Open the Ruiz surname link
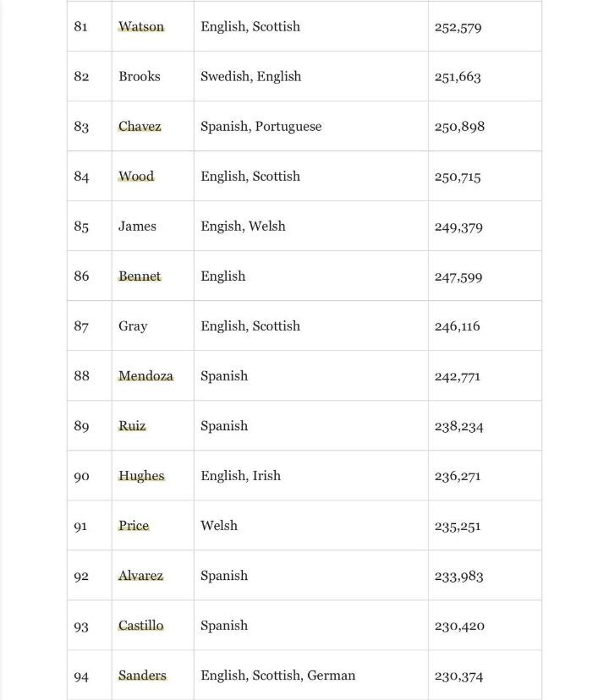Screen dimensions: 609x700 pos(132,425)
